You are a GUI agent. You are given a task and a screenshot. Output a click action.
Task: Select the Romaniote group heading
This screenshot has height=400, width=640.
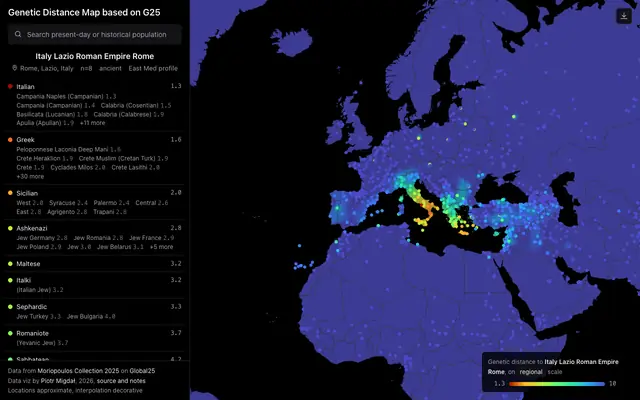[32, 333]
